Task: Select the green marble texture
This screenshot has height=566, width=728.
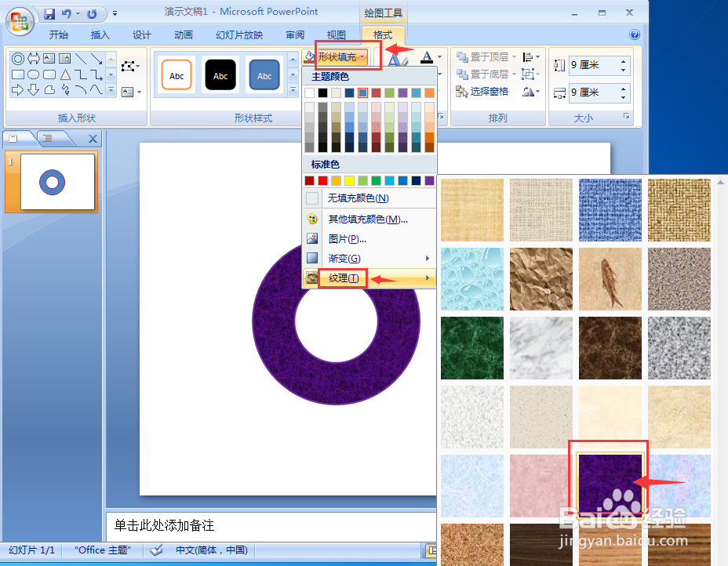Action: pyautogui.click(x=472, y=348)
